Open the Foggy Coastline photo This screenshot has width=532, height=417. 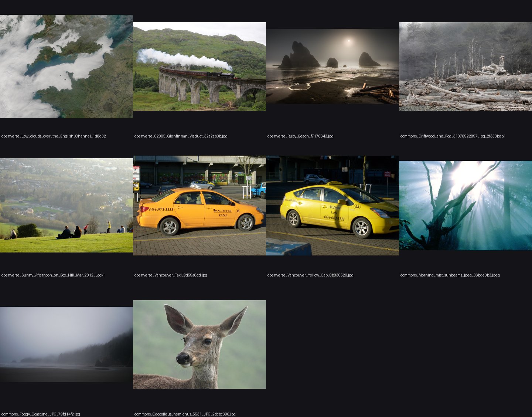tap(66, 344)
